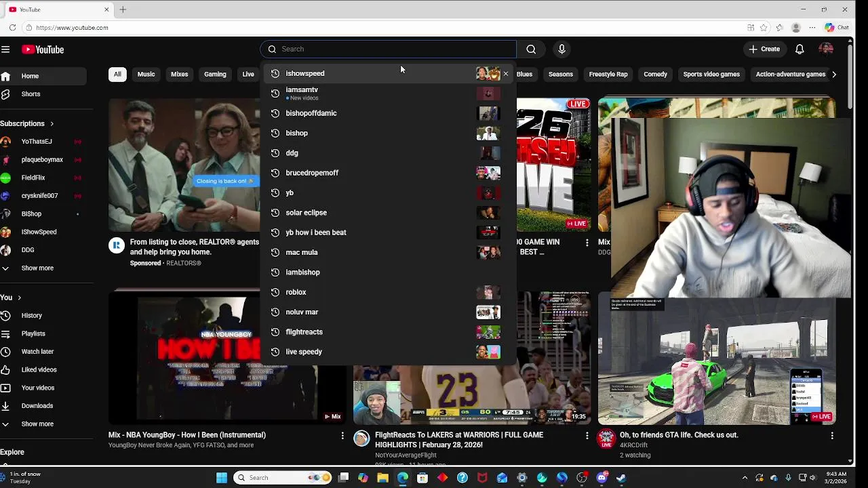
Task: Open Your videos in the sidebar
Action: 37,388
